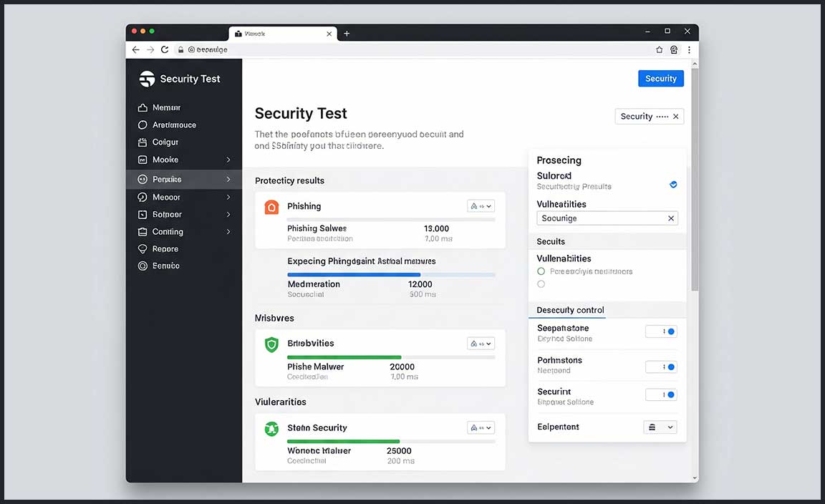The image size is (825, 504).
Task: Click the Repore icon in sidebar
Action: point(143,249)
